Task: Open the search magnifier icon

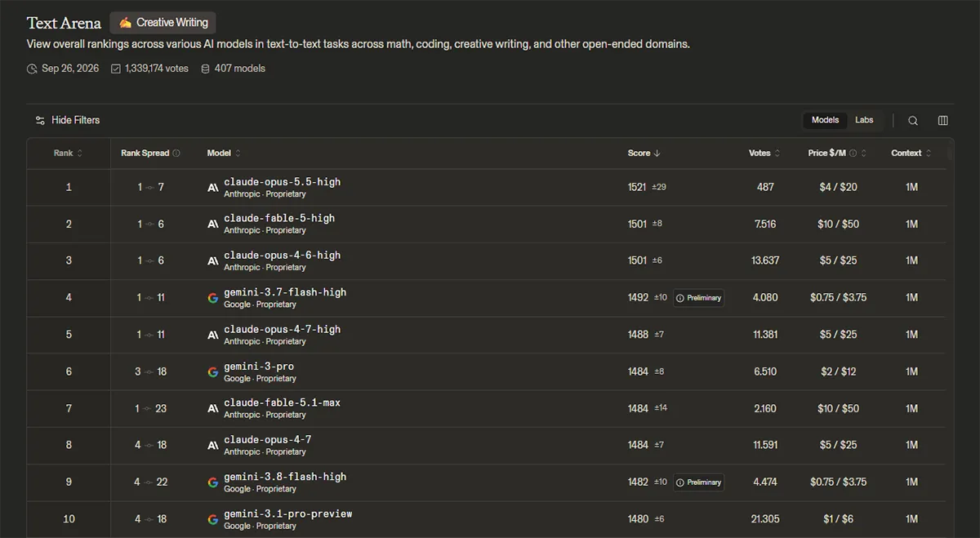Action: [x=913, y=120]
